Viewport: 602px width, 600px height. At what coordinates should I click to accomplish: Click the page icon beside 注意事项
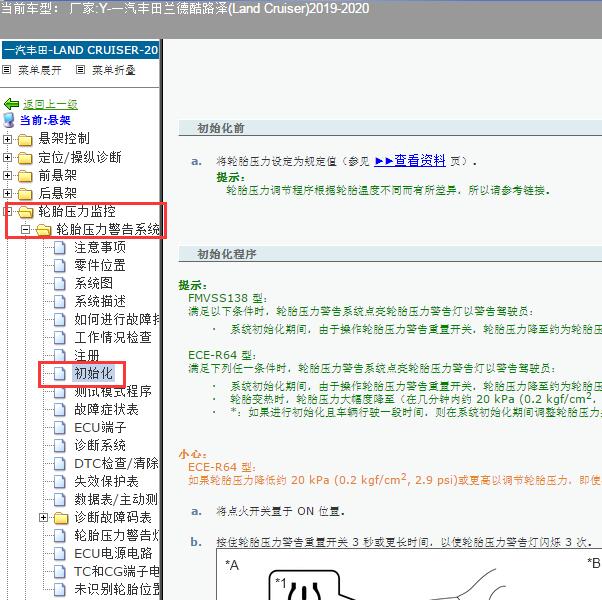pyautogui.click(x=60, y=248)
